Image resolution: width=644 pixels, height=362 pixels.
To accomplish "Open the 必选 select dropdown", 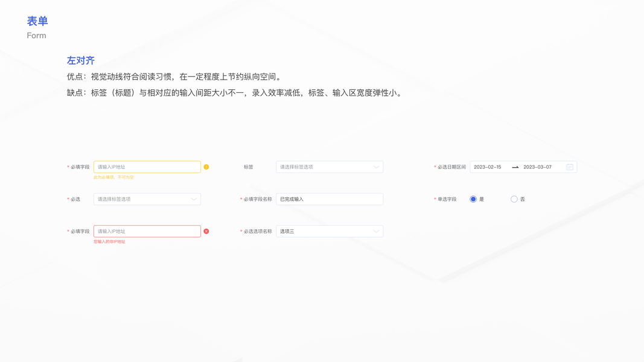I will (147, 199).
